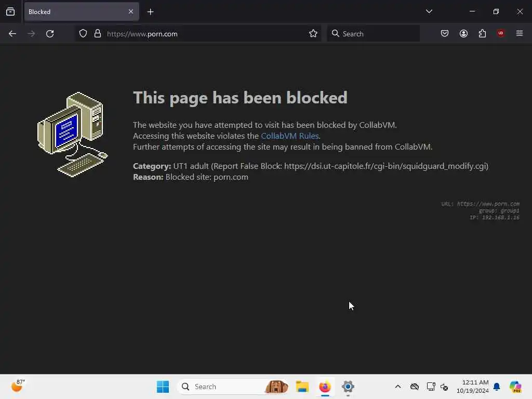This screenshot has width=532, height=399.
Task: Bookmark this page with the star
Action: point(313,34)
